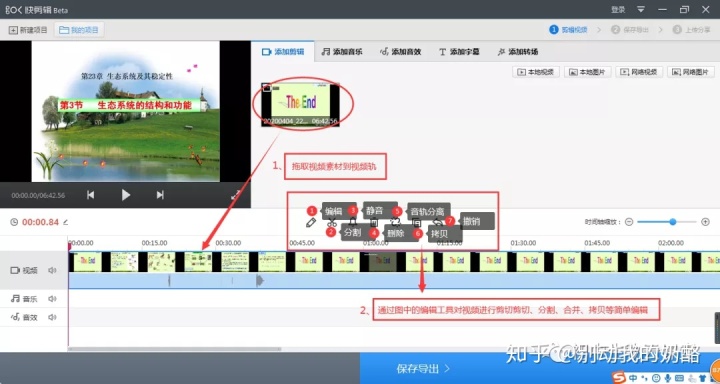Open the 添加剪辑 tab
720x384 pixels.
(283, 51)
